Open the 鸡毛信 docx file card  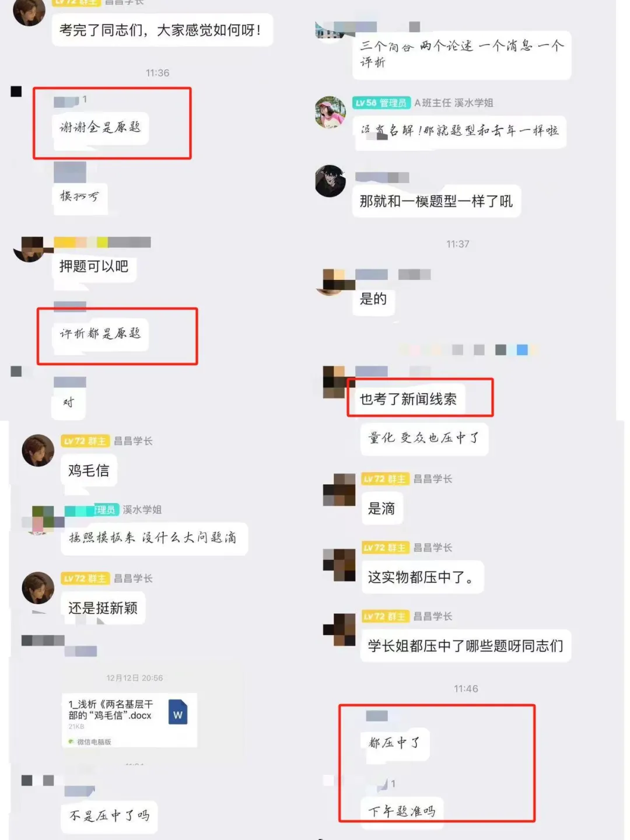click(x=129, y=720)
